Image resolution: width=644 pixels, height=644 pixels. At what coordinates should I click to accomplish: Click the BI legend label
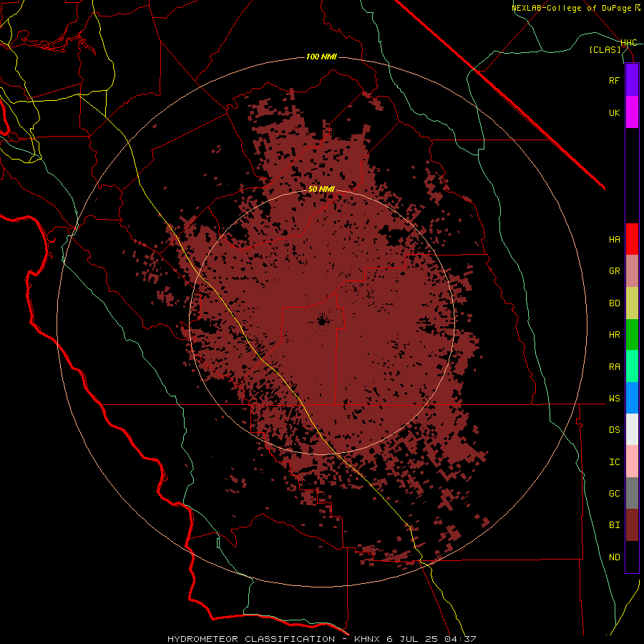[614, 525]
